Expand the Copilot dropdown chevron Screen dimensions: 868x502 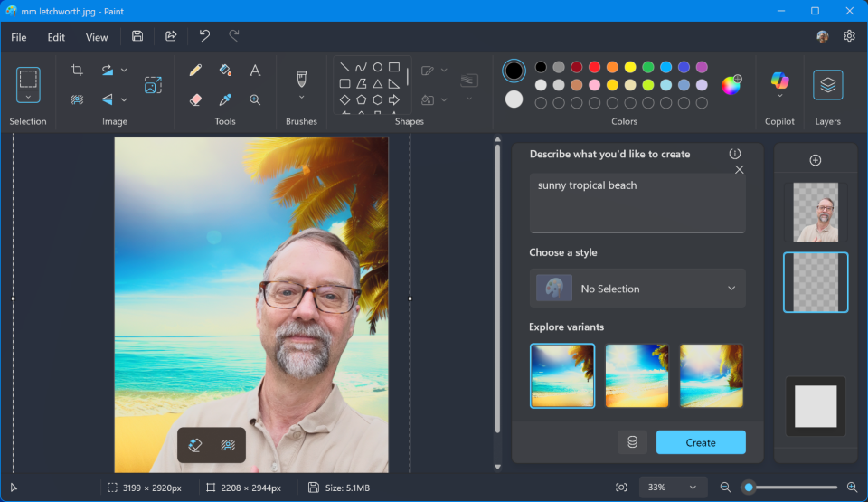click(x=779, y=96)
